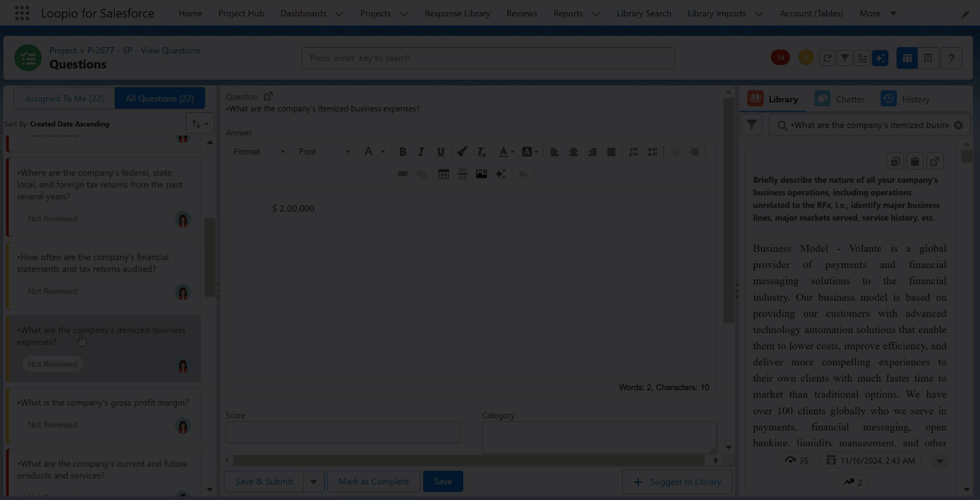Toggle bold formatting in the answer editor

coord(403,152)
